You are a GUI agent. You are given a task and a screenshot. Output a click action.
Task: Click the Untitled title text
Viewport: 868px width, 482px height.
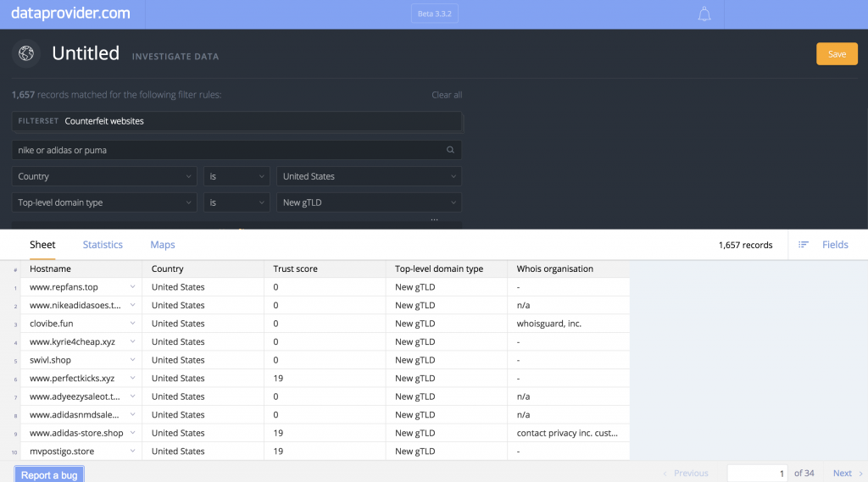pyautogui.click(x=86, y=53)
